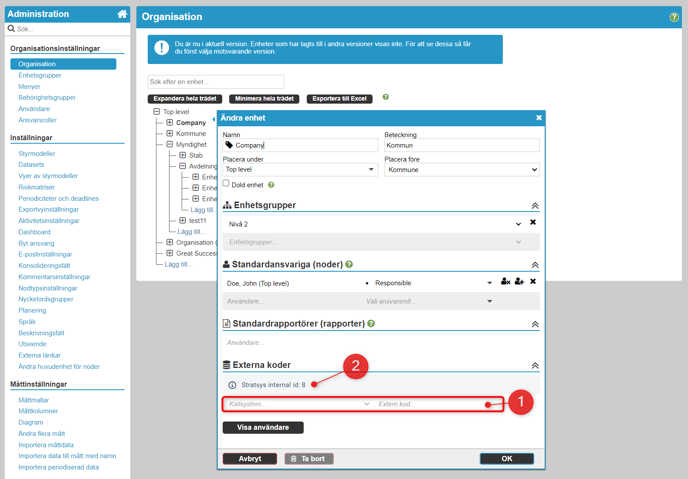Click remove-user icon on John Doe row
The image size is (688, 479).
coord(506,283)
